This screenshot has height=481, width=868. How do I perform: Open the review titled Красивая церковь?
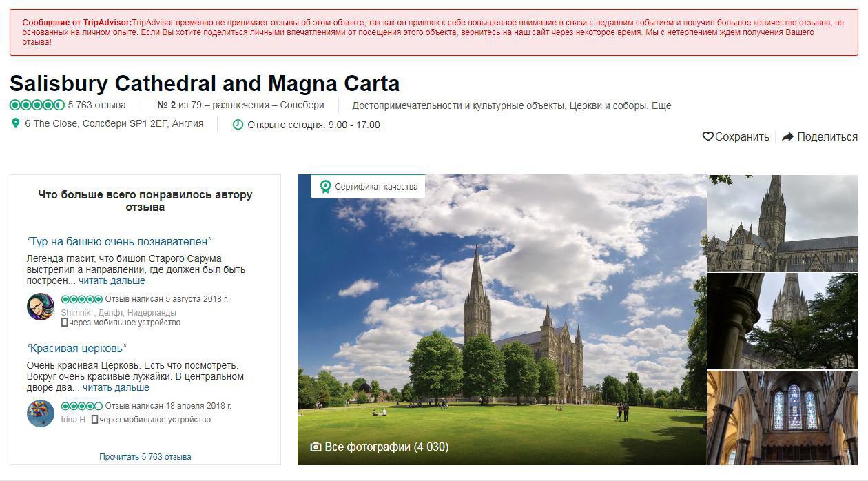tap(76, 348)
